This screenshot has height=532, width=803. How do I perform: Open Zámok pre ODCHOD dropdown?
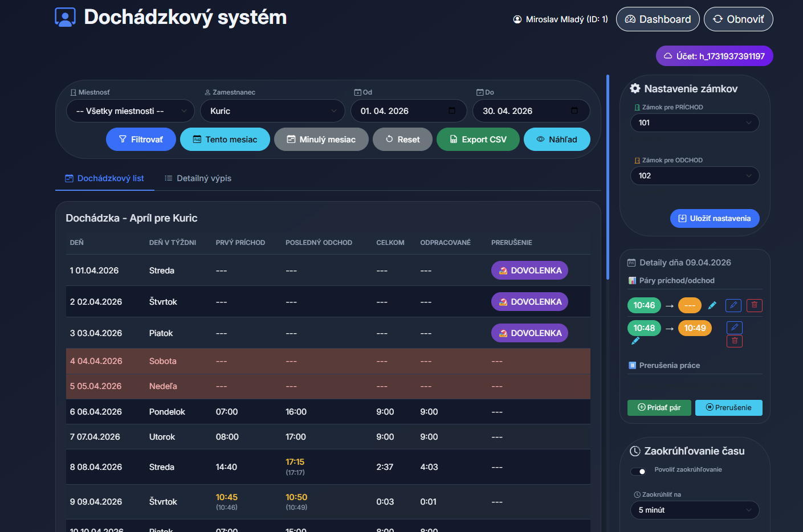694,176
